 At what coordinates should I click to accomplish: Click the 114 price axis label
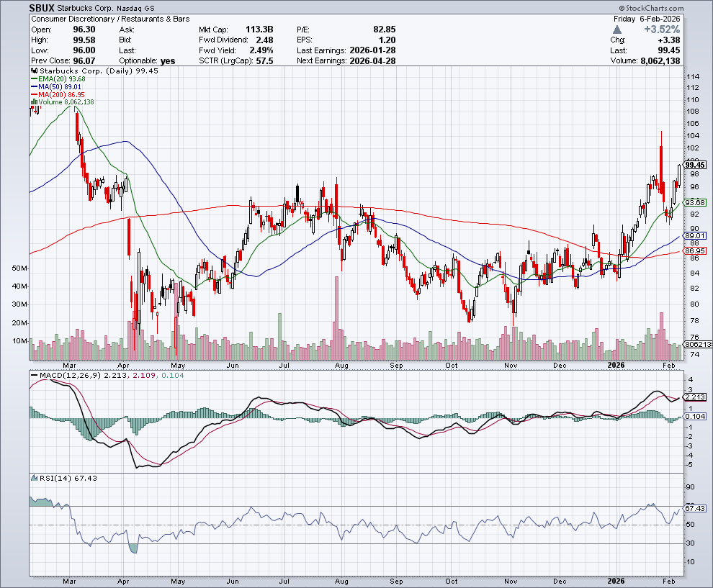click(x=693, y=76)
